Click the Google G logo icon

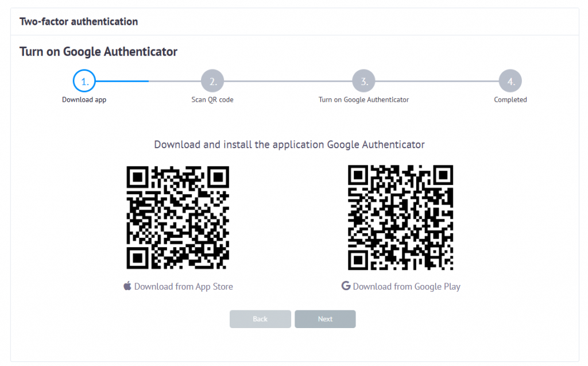pos(346,286)
